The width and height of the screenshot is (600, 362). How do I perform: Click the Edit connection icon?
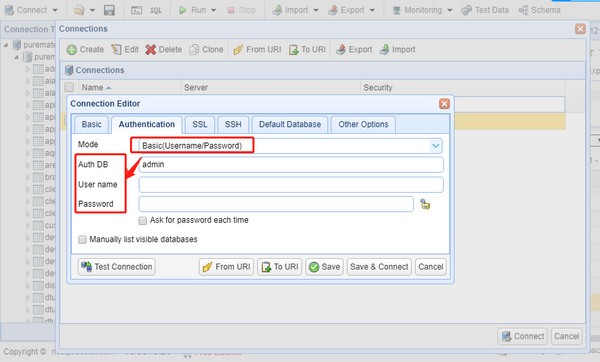coord(116,50)
